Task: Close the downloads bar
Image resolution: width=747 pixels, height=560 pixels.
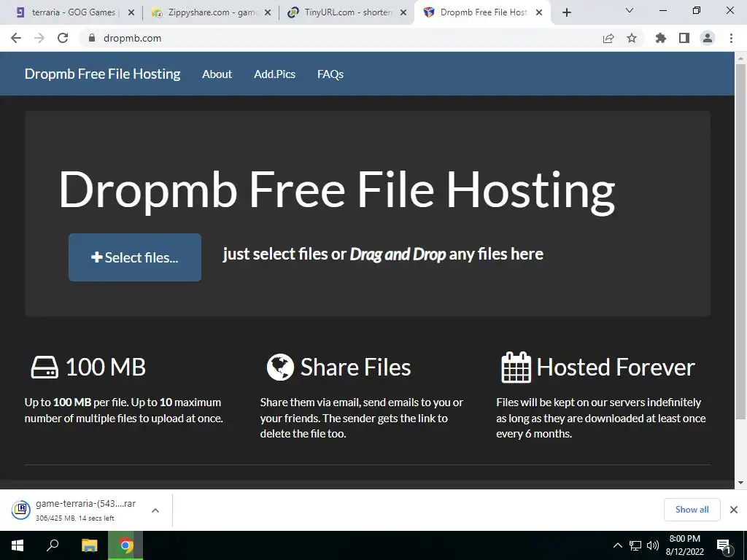Action: (734, 510)
